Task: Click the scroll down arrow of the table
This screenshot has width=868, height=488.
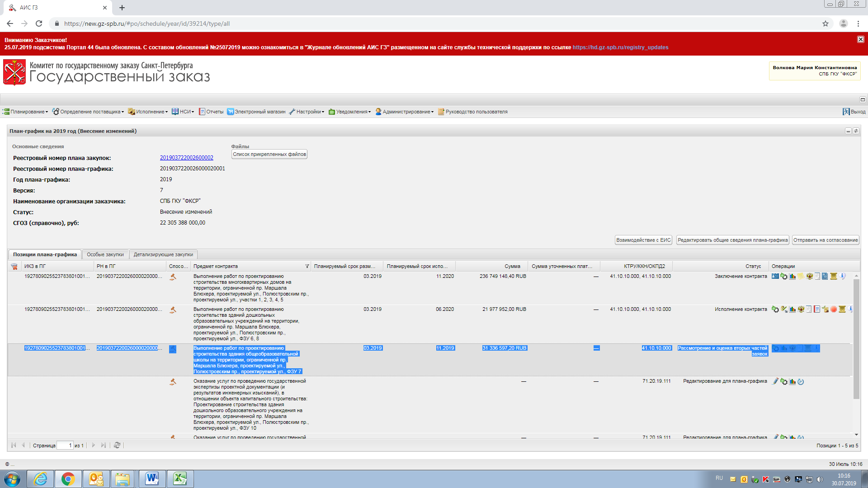Action: pos(856,435)
